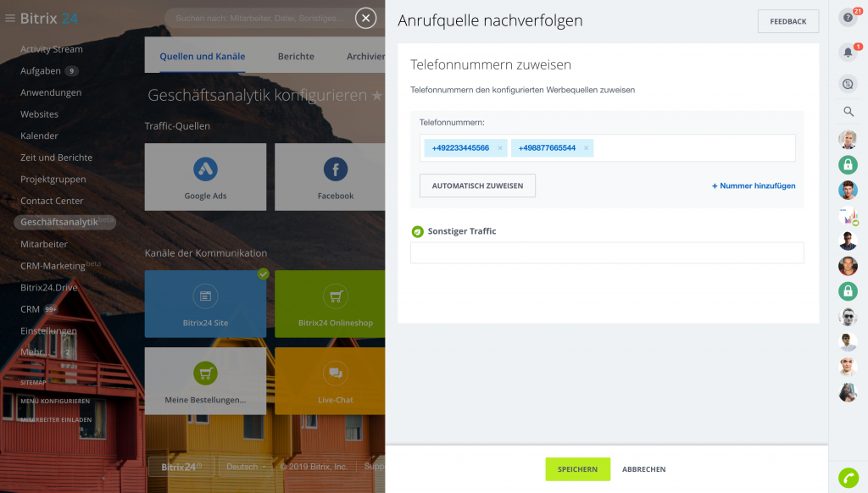The width and height of the screenshot is (868, 493).
Task: Click the search magnifier in right sidebar
Action: [848, 112]
